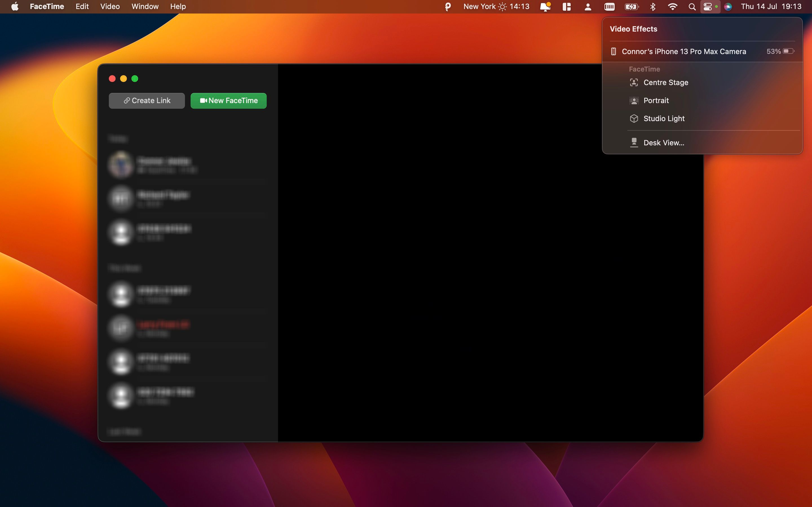Select Connor's iPhone 13 Pro Max Camera
812x507 pixels.
pyautogui.click(x=683, y=51)
